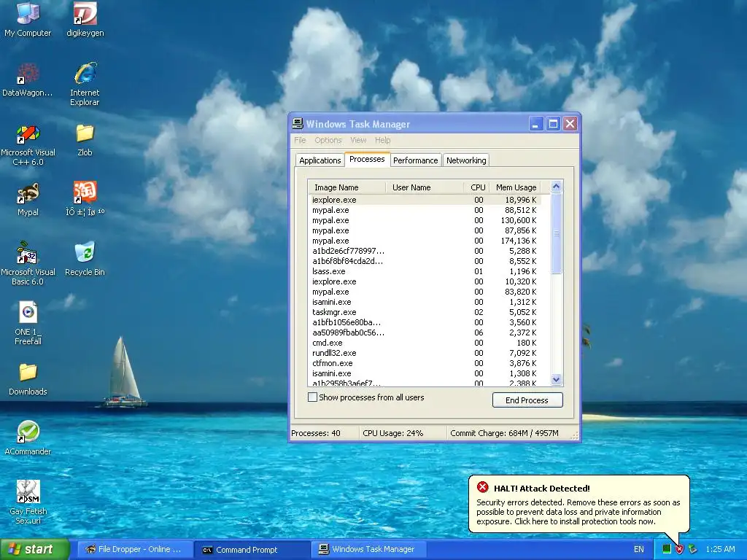Toggle Show processes from all users
The image size is (747, 560).
coord(312,397)
